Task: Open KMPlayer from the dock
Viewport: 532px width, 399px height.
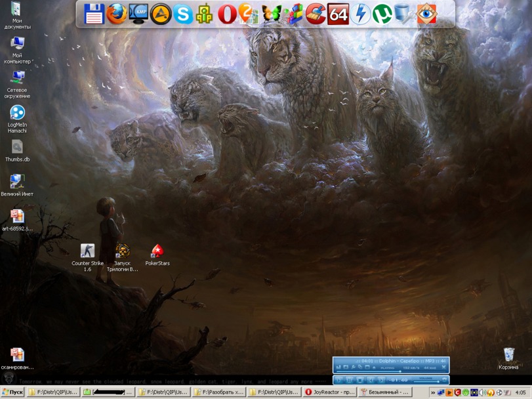Action: pos(138,14)
